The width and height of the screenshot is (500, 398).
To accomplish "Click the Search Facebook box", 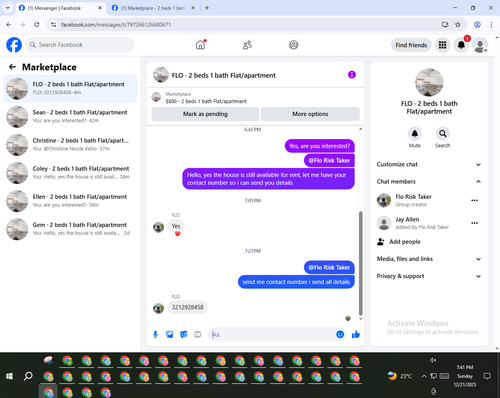I will (x=80, y=45).
